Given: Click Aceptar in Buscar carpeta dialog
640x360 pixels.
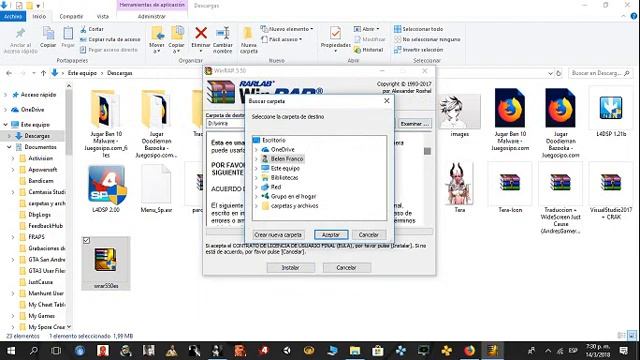Looking at the screenshot, I should [x=331, y=235].
